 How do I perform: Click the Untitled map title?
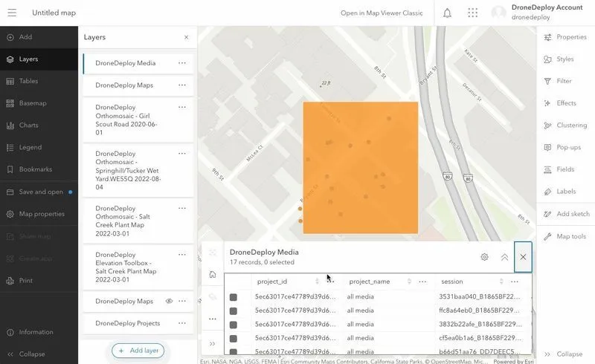[54, 13]
